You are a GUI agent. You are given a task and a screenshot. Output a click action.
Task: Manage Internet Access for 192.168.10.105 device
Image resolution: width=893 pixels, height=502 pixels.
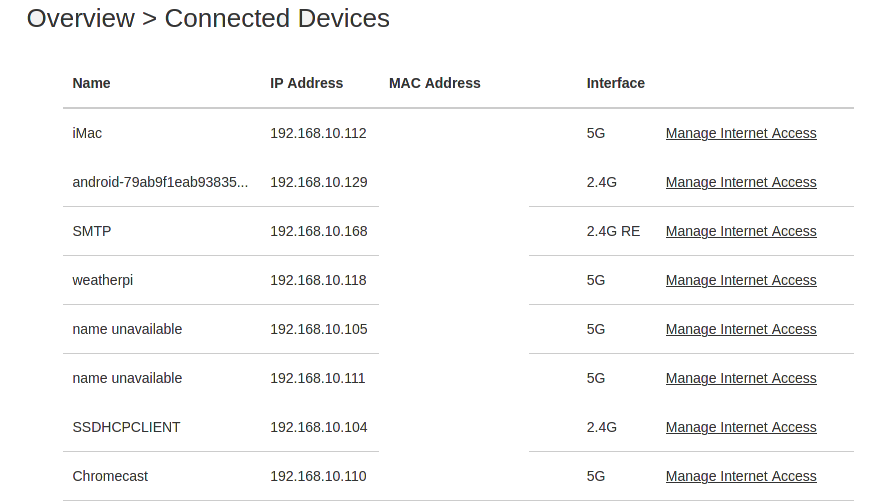pos(741,329)
